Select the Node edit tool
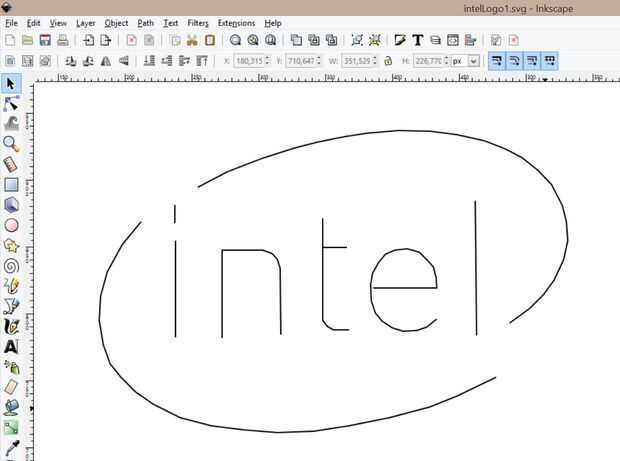 tap(11, 104)
